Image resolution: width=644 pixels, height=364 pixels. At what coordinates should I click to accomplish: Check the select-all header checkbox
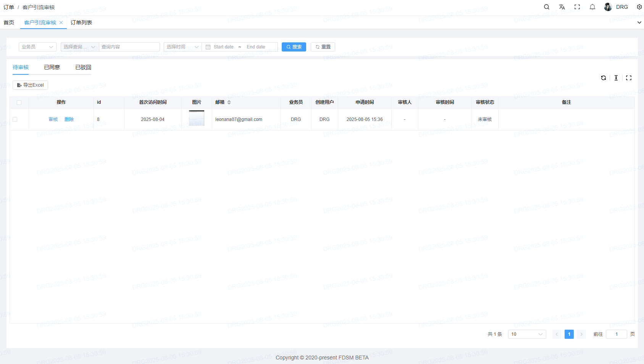click(19, 102)
